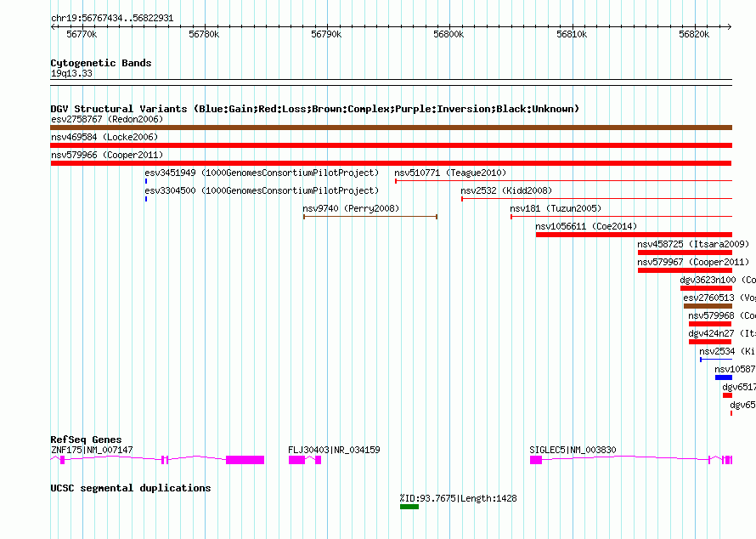
Task: Click the ruler's right arrowhead
Action: coord(730,27)
